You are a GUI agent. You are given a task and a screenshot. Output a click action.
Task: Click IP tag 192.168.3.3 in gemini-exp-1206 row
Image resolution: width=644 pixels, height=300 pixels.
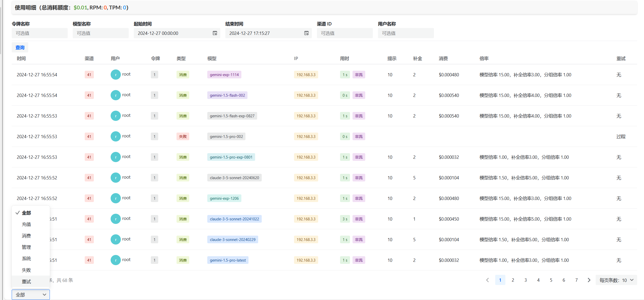[x=306, y=198]
